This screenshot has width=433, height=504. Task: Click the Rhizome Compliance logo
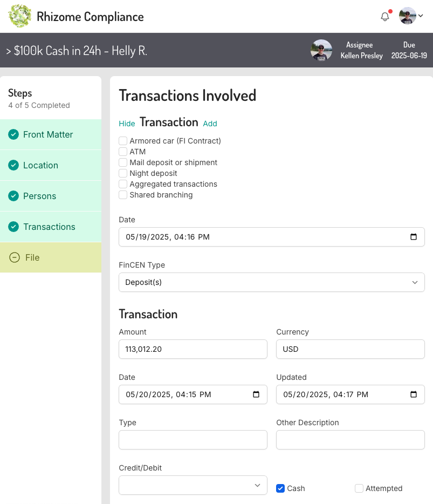pyautogui.click(x=20, y=16)
